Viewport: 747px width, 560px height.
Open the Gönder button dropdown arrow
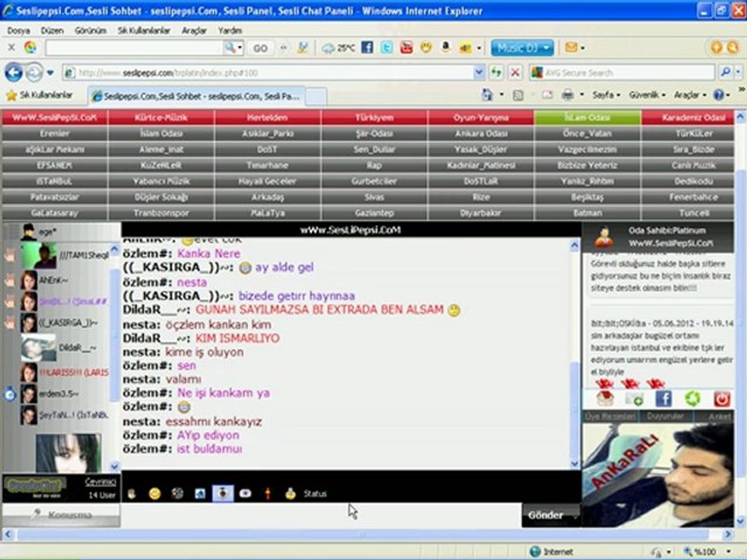coord(575,516)
